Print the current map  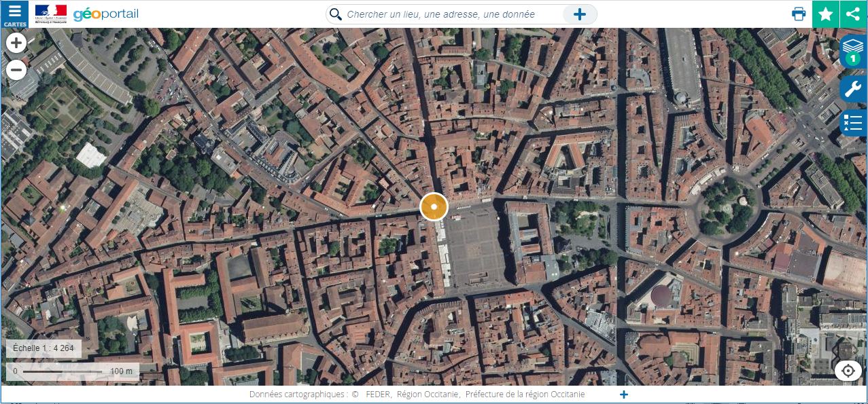[x=799, y=14]
